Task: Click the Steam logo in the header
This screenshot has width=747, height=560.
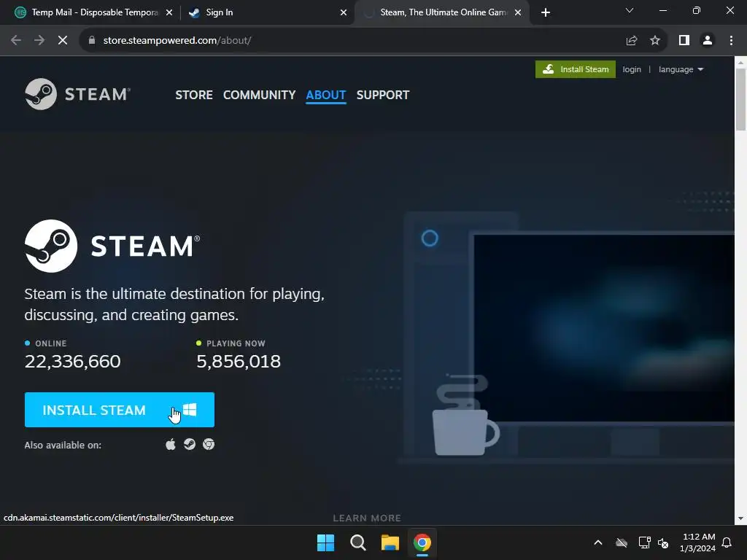Action: (x=77, y=94)
